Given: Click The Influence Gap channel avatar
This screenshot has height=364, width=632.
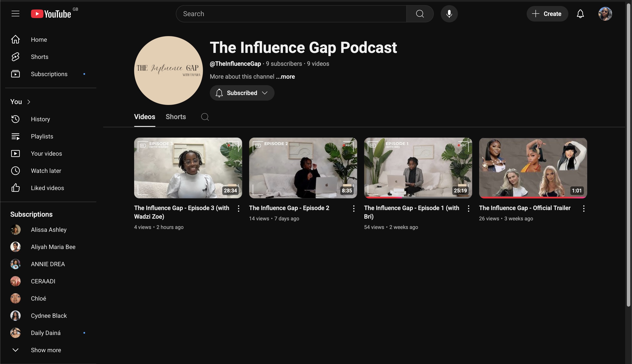Looking at the screenshot, I should coord(169,71).
